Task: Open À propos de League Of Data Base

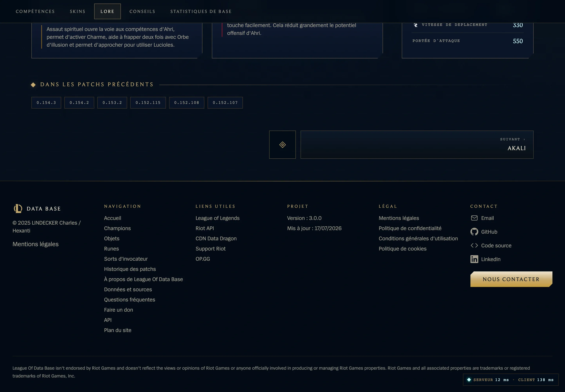Action: coord(143,279)
